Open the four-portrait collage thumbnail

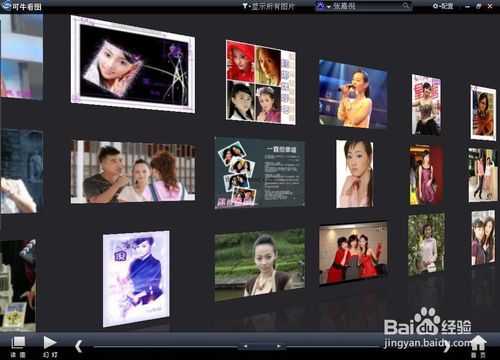[260, 82]
